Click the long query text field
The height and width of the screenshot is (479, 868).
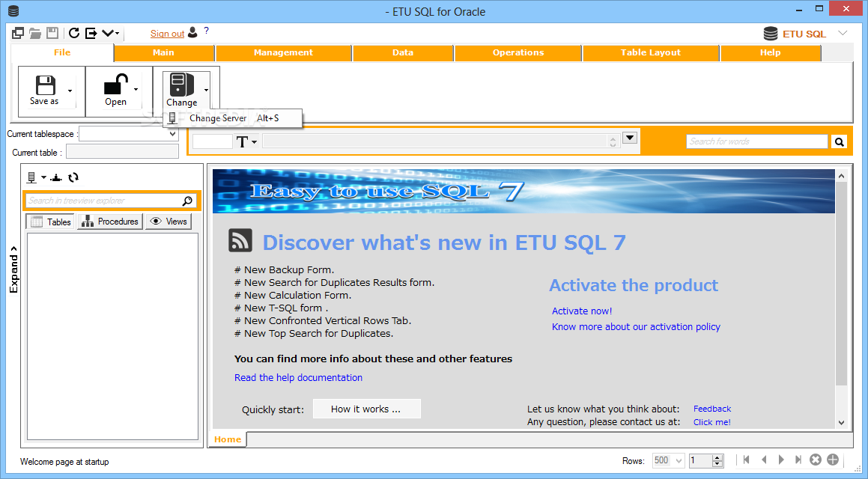[x=434, y=141]
